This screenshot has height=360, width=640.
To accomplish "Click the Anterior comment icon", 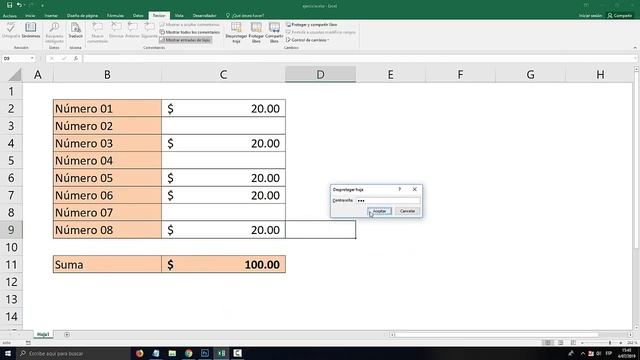I will click(132, 31).
